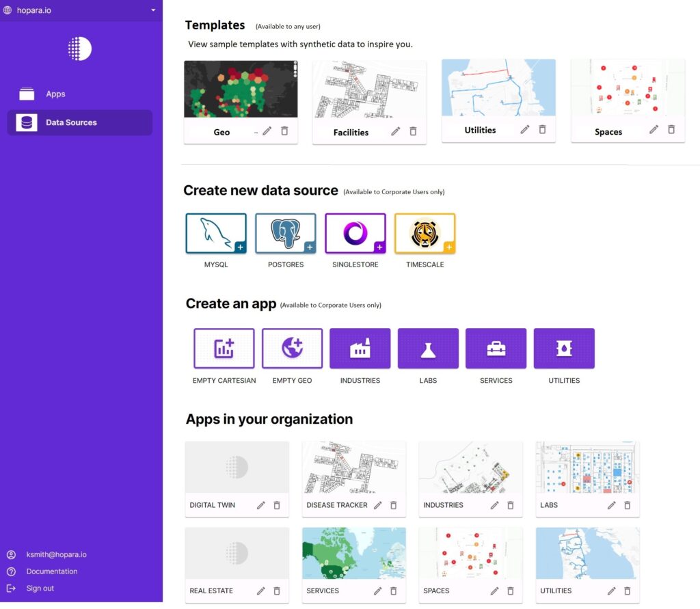
Task: Edit the Spaces template
Action: [x=654, y=129]
